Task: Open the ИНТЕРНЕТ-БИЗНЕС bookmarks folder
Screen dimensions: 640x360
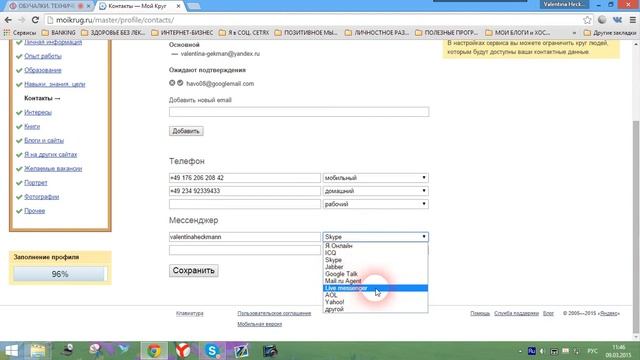Action: 182,32
